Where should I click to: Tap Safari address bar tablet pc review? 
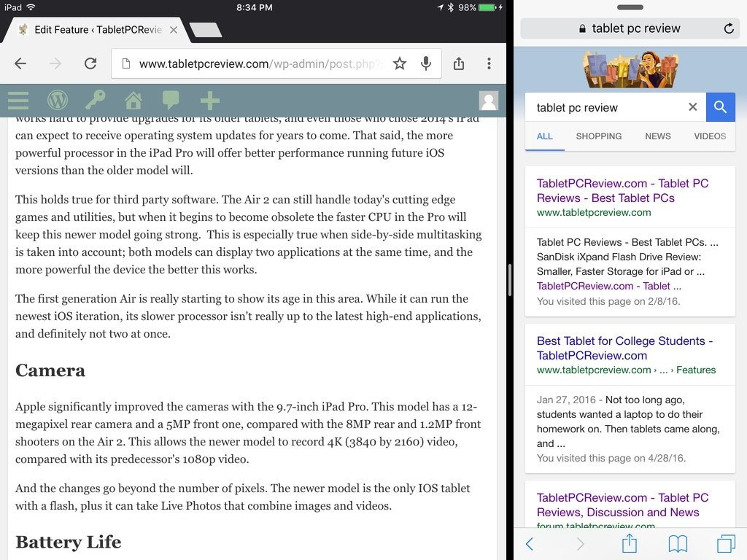click(630, 28)
